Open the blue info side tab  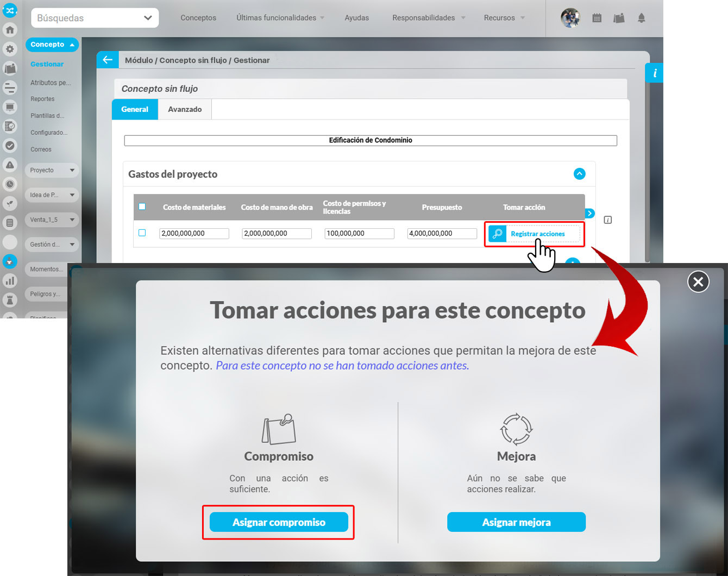point(655,73)
